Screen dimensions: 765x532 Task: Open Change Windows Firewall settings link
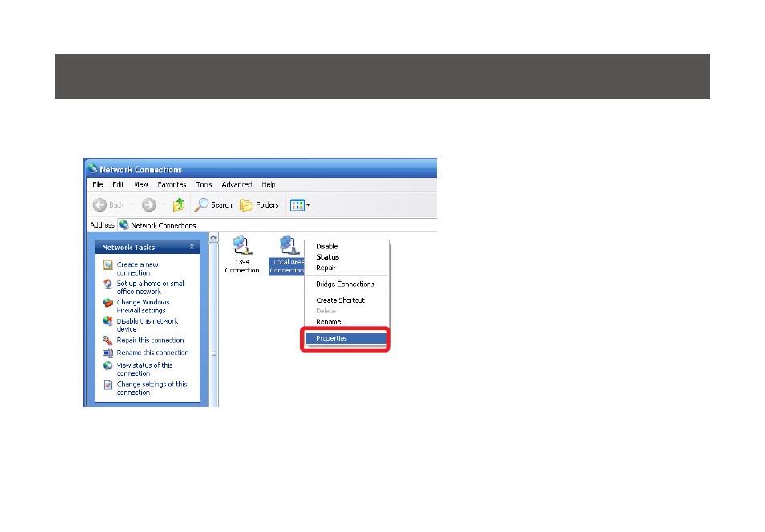143,306
